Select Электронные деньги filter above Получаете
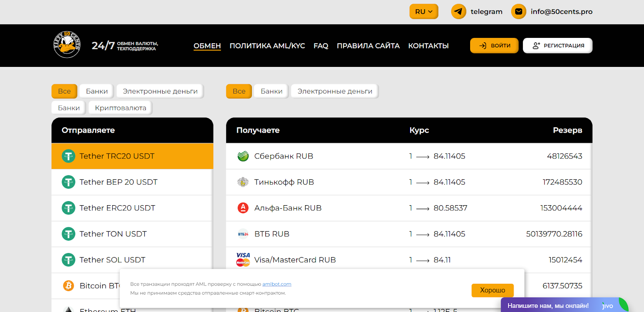This screenshot has width=644, height=312. pyautogui.click(x=335, y=91)
